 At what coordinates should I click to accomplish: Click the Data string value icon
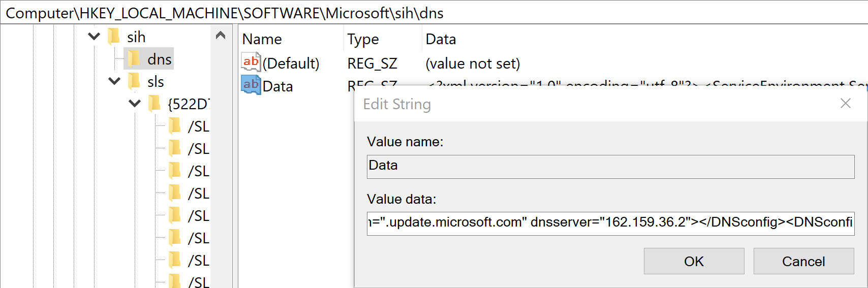click(251, 85)
